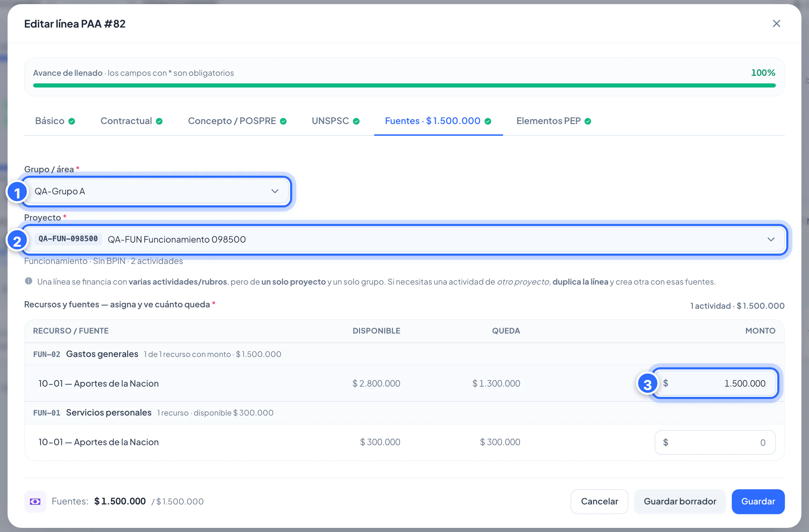Click the '1 actividad · $ 1.500.000' summary
Screen dimensions: 809x532
737,306
